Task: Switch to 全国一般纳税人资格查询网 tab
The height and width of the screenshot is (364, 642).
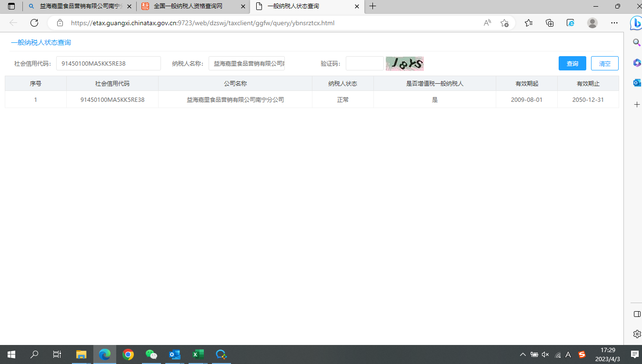Action: 188,6
